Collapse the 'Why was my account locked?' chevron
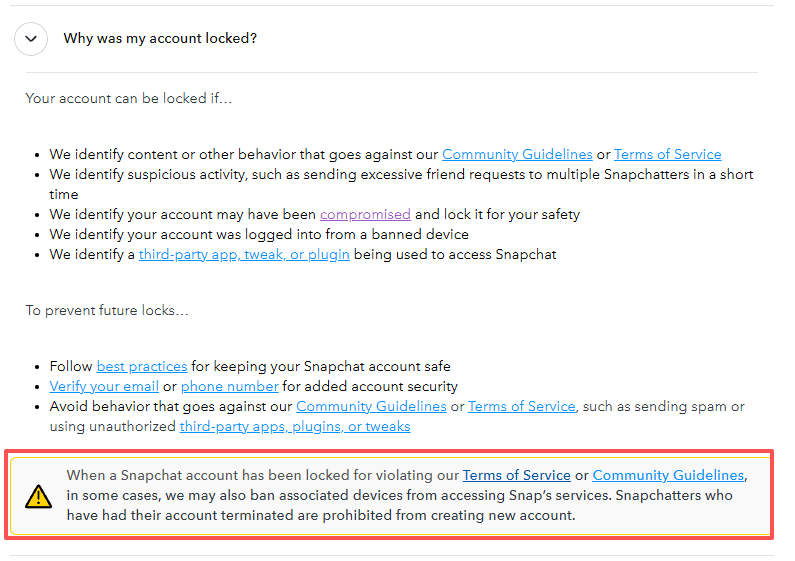This screenshot has width=795, height=561. click(31, 39)
